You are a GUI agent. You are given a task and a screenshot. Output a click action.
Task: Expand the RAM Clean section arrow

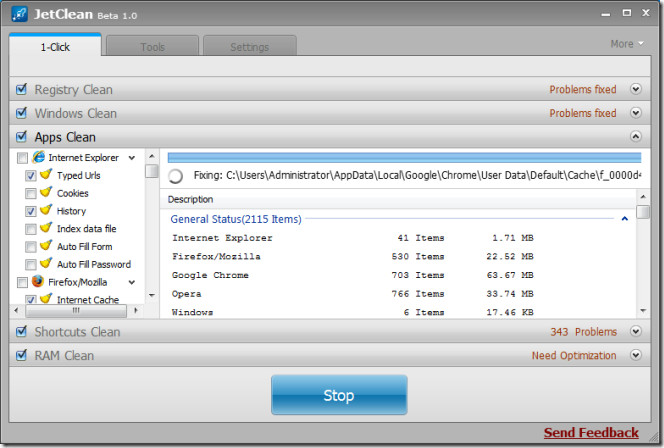pyautogui.click(x=636, y=355)
